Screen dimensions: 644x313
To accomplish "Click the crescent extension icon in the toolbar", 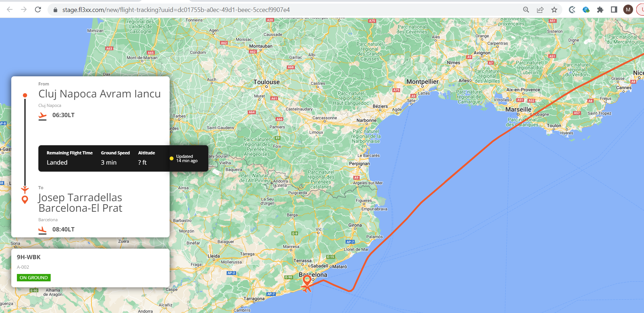I will click(572, 10).
